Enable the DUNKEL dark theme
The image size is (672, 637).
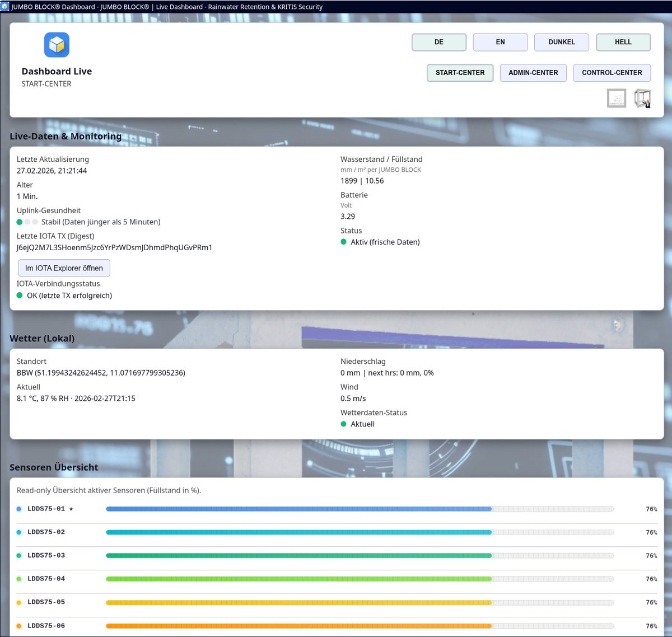[x=562, y=42]
